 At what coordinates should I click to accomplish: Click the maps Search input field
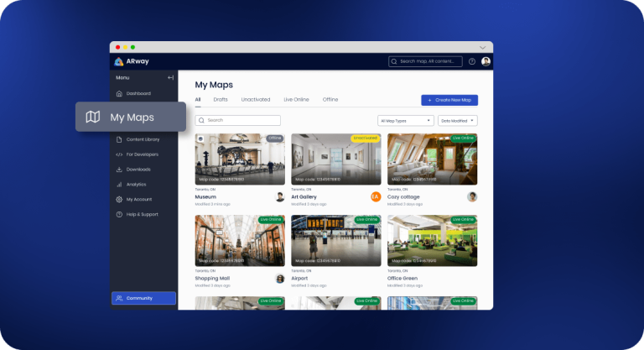[238, 121]
